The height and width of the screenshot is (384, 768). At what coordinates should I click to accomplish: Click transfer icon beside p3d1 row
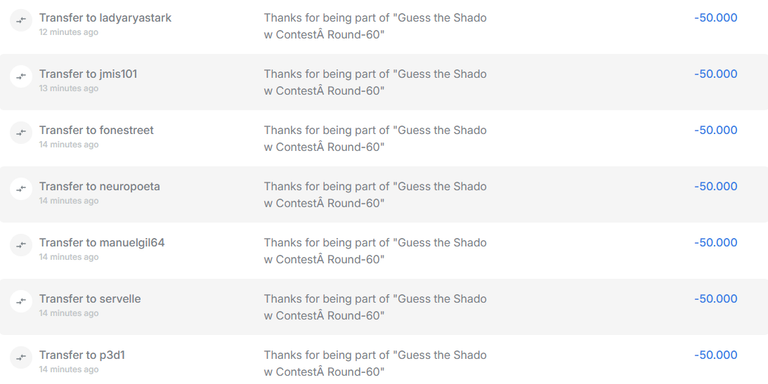pyautogui.click(x=21, y=358)
